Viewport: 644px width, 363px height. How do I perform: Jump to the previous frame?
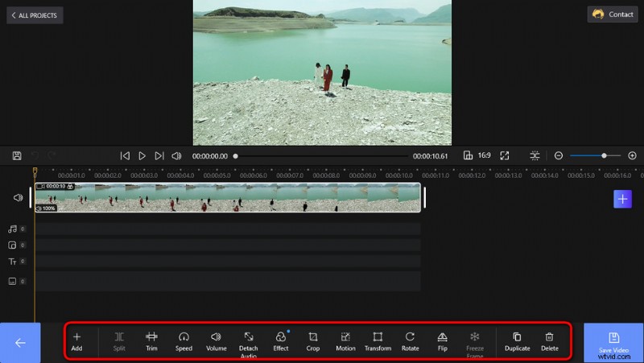[x=125, y=156]
